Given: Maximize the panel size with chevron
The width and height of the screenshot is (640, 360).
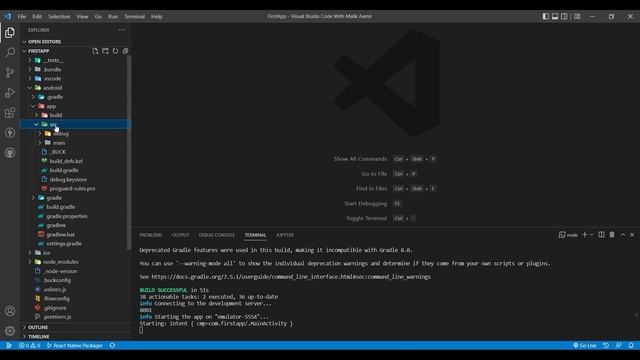Looking at the screenshot, I should pos(623,235).
